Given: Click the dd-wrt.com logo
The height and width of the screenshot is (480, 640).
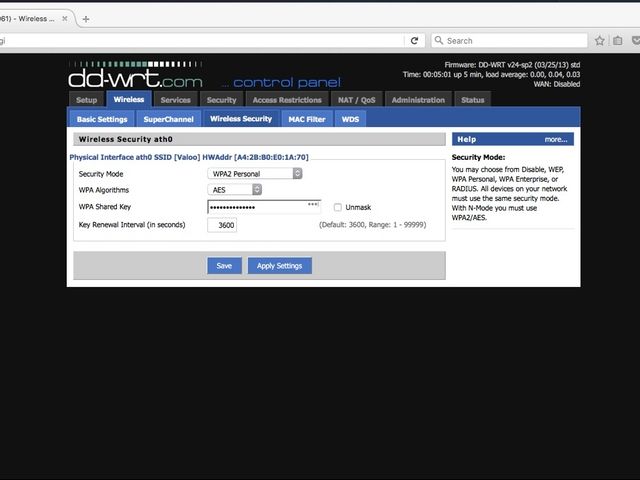Looking at the screenshot, I should pyautogui.click(x=135, y=75).
